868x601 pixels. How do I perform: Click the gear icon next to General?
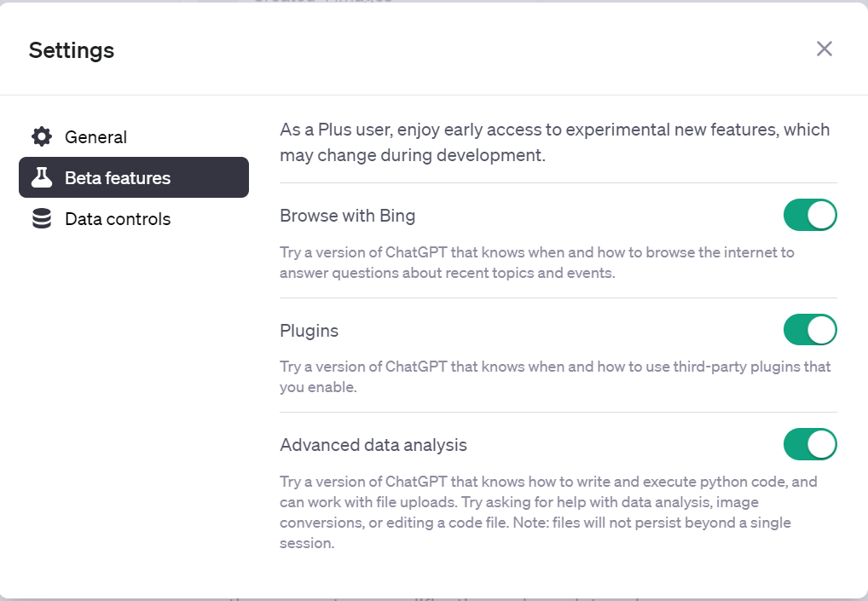[x=42, y=136]
